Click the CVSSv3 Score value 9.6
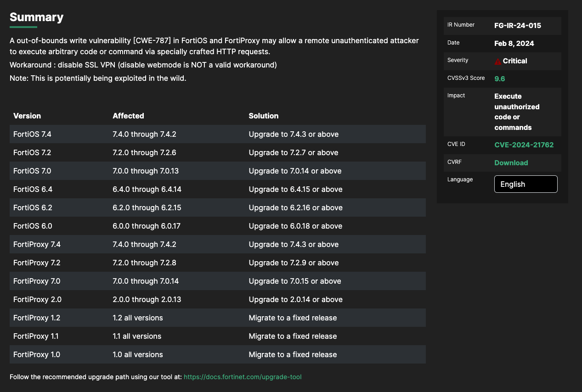The width and height of the screenshot is (582, 392). coord(499,78)
